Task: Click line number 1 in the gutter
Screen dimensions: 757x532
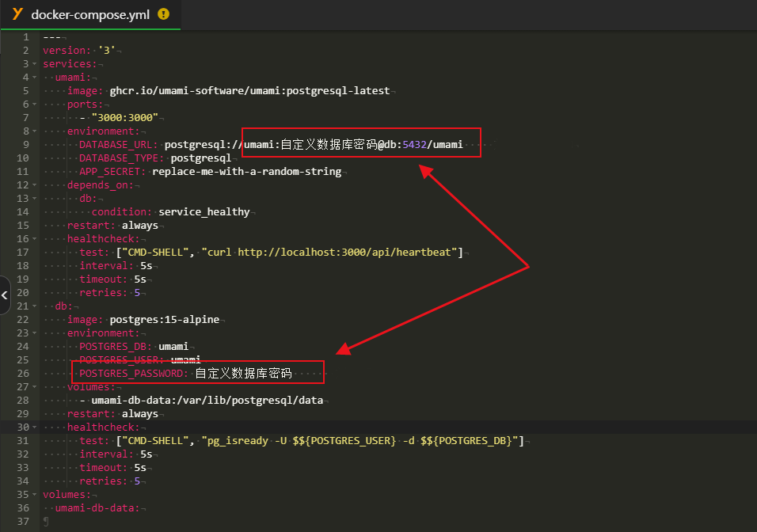Action: tap(26, 37)
